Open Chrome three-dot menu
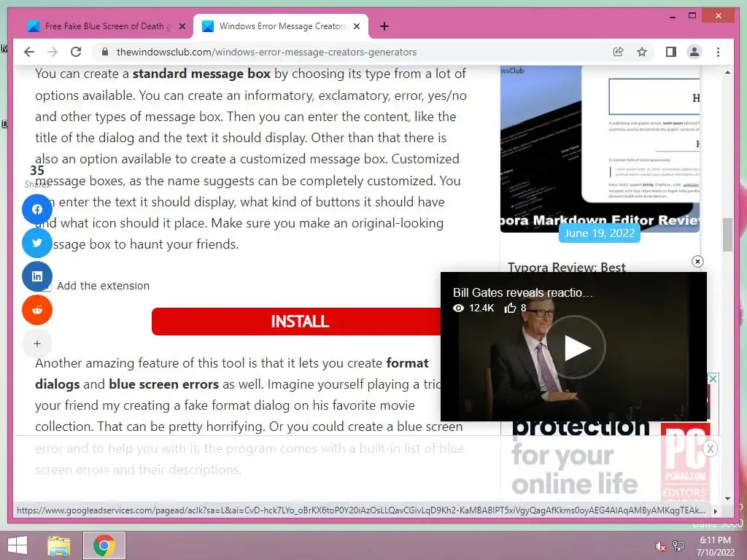This screenshot has width=747, height=560. point(719,52)
